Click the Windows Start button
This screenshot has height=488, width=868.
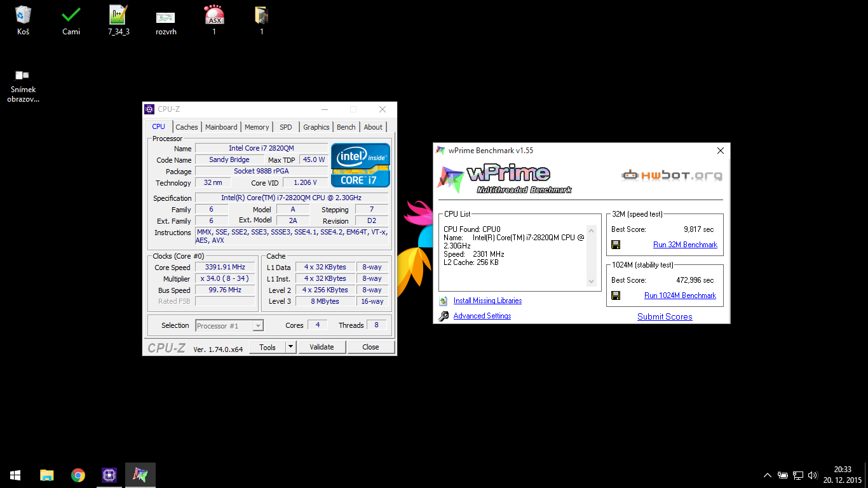coord(15,475)
